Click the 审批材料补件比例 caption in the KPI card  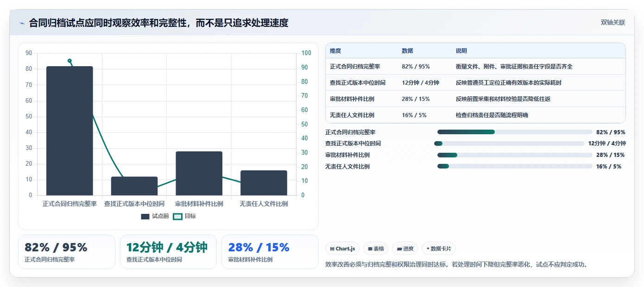coord(250,260)
